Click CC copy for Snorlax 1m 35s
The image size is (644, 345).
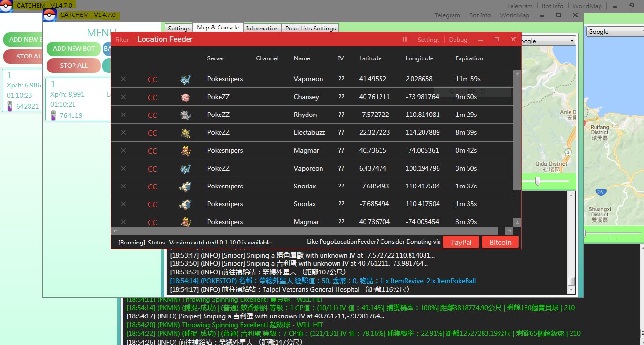point(152,204)
